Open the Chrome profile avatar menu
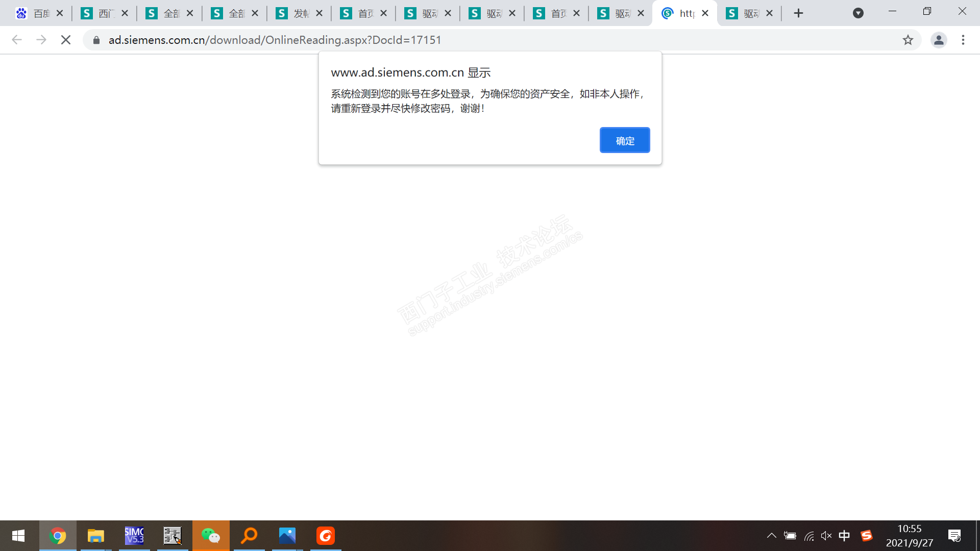 (938, 40)
